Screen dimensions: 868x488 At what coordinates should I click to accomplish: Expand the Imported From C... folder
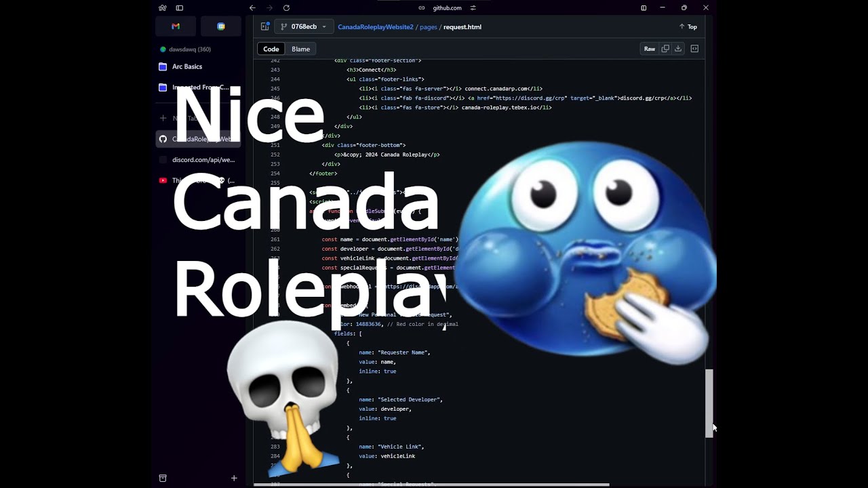198,87
